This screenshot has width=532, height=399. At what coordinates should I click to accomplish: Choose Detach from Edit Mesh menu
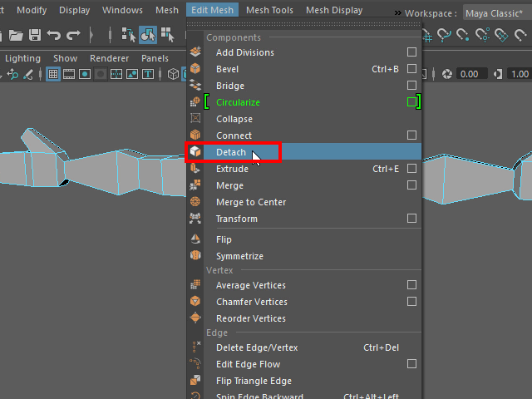pyautogui.click(x=231, y=152)
